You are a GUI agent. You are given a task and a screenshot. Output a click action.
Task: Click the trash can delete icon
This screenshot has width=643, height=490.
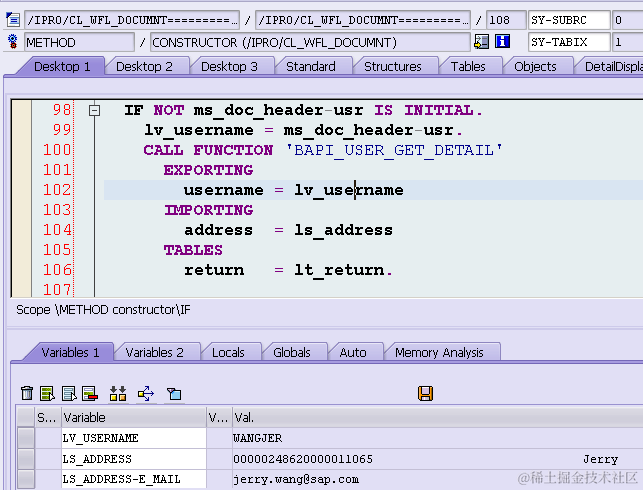tap(27, 393)
